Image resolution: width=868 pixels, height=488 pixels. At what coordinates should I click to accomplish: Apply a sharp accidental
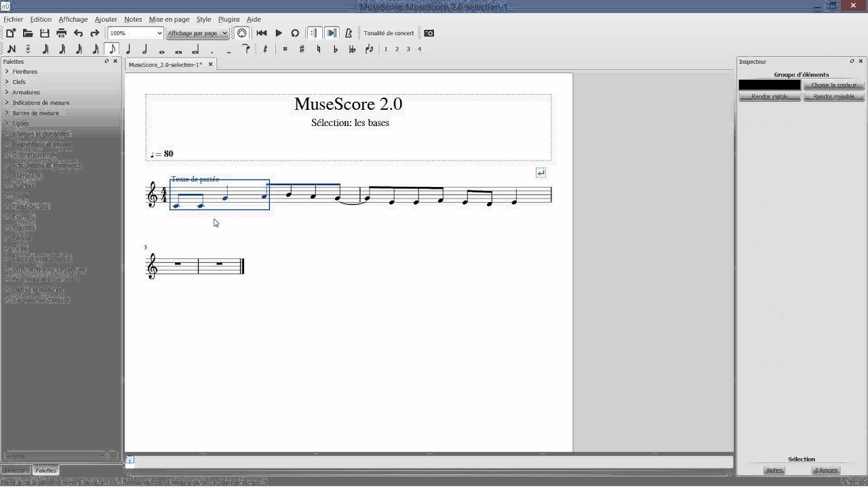(x=302, y=49)
